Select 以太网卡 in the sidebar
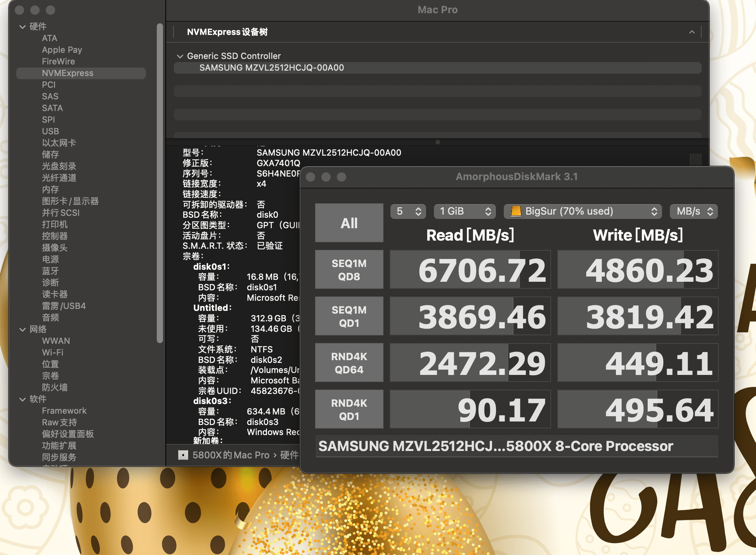756x555 pixels. 59,143
